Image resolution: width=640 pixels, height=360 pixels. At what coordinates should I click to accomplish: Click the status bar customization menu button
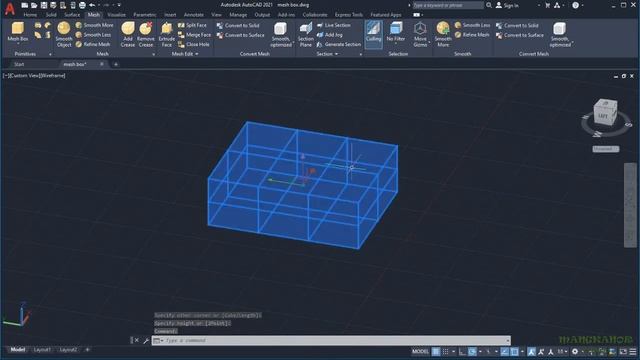(633, 351)
